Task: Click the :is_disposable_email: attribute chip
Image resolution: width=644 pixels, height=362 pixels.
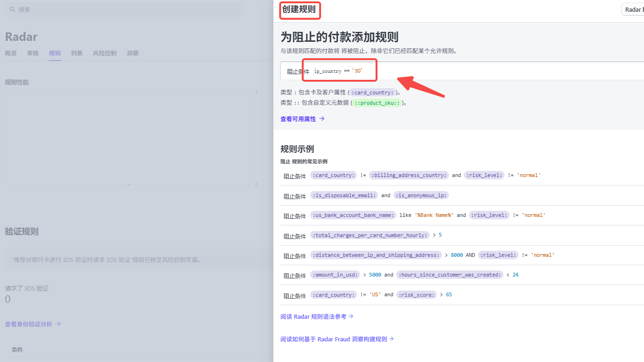Action: 344,195
